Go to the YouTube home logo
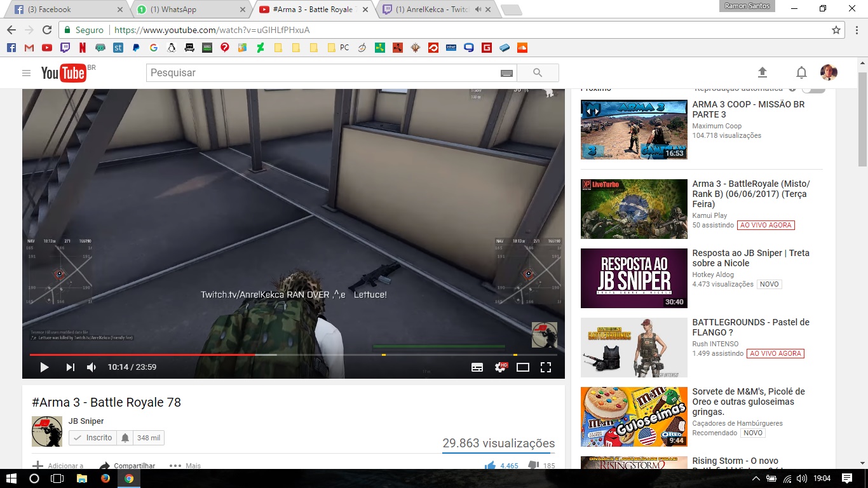 (64, 73)
